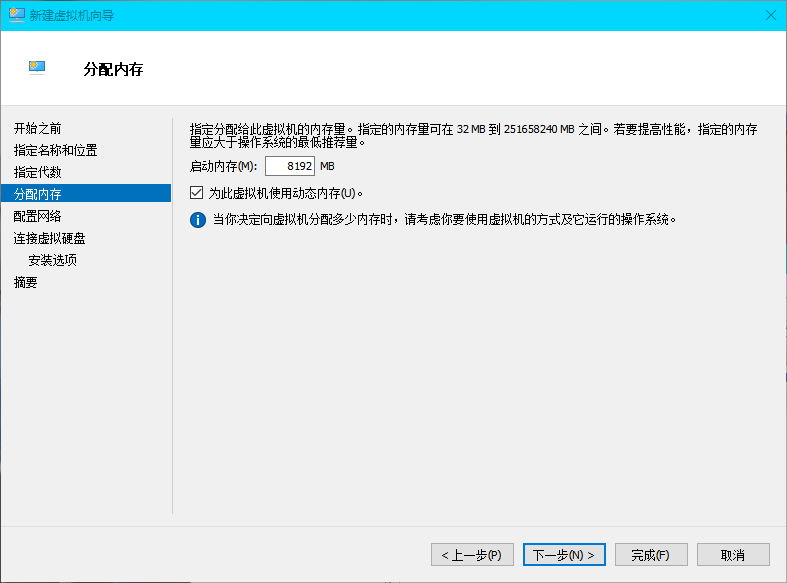Click the 分配内存 page heading

tap(113, 70)
